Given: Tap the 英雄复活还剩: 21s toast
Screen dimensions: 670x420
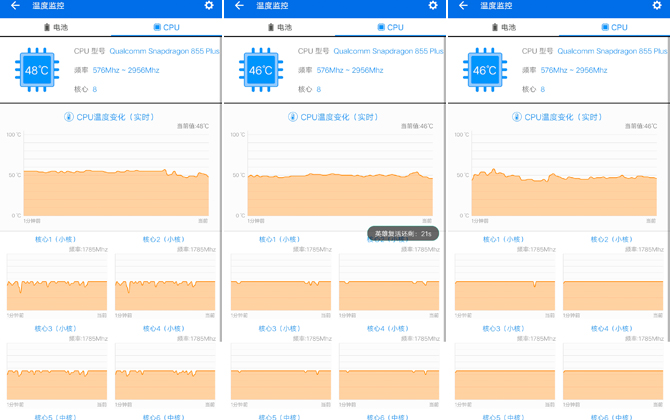Looking at the screenshot, I should click(x=403, y=234).
